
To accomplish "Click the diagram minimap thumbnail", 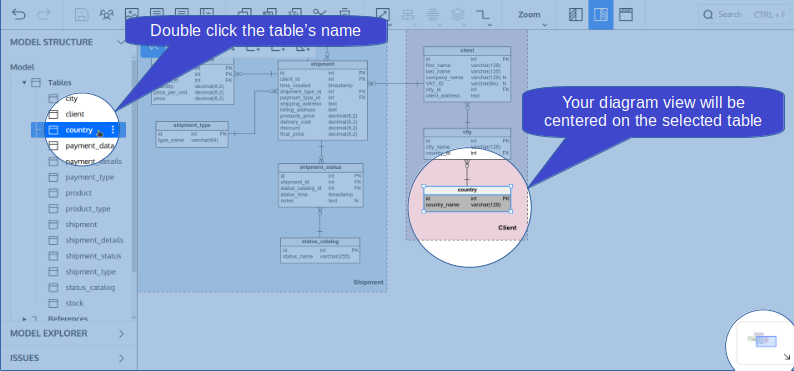I will (765, 340).
